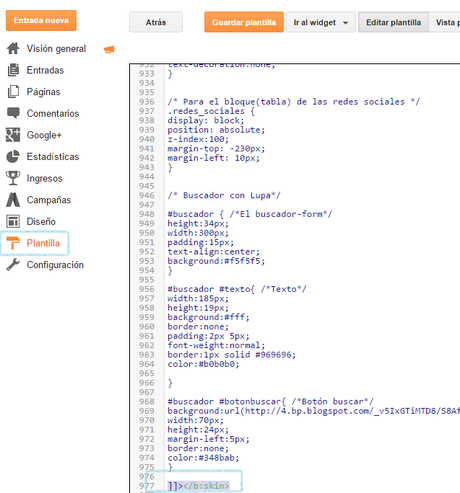Click the Entradas posts icon
This screenshot has width=460, height=493.
tap(13, 70)
